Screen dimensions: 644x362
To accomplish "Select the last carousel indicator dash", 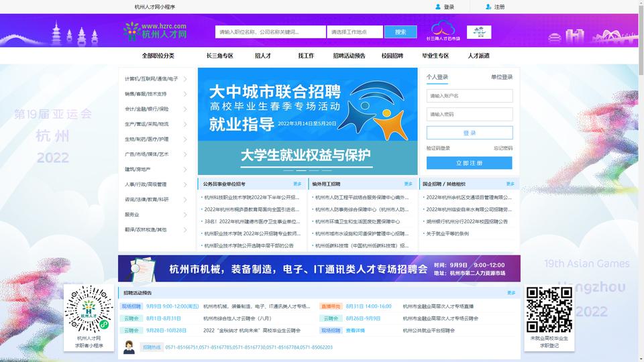I will 327,170.
